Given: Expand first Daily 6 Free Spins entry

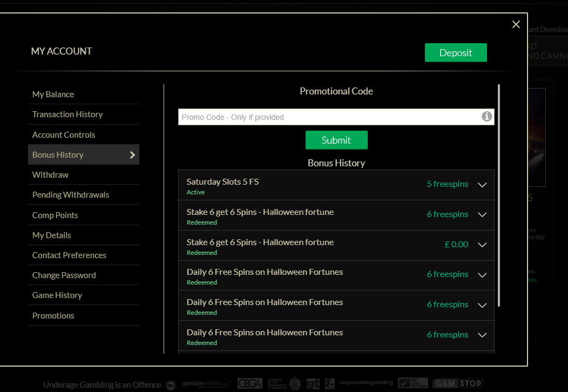Looking at the screenshot, I should pos(482,275).
